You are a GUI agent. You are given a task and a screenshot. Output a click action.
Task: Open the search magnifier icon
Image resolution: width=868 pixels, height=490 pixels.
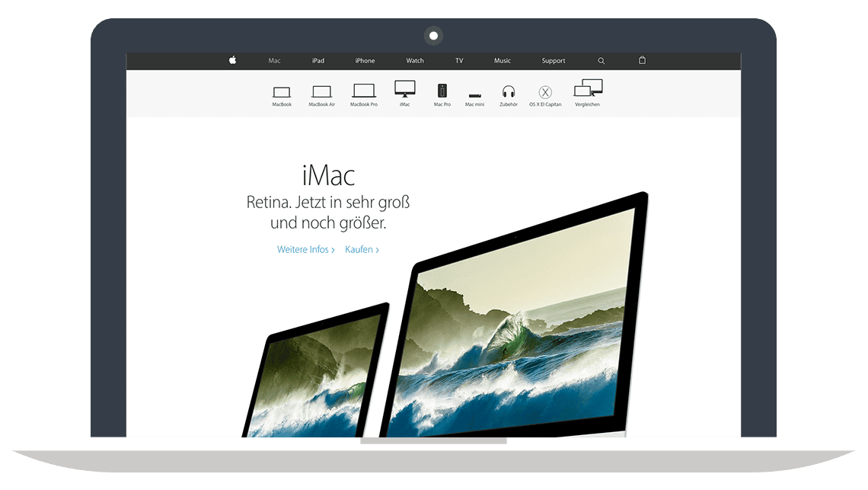pyautogui.click(x=602, y=61)
